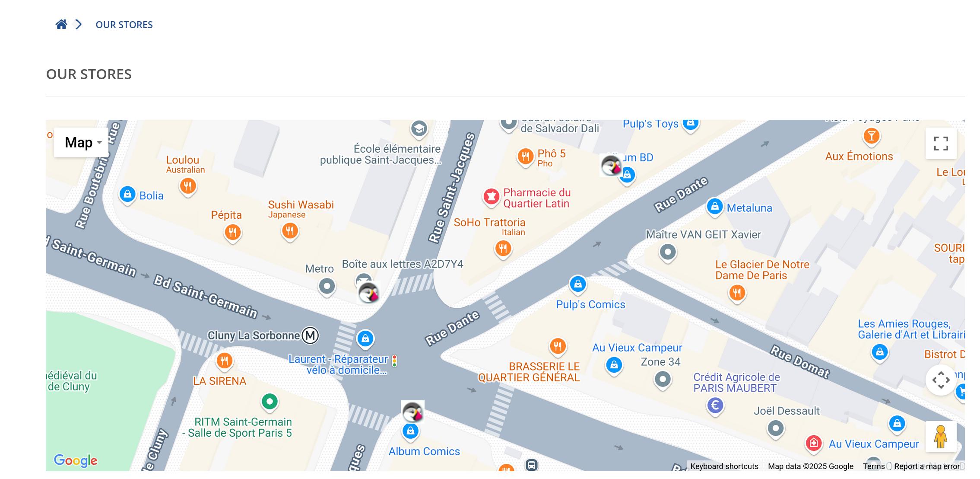The height and width of the screenshot is (479, 980).
Task: Select the store marker near Metro label
Action: coord(369,293)
